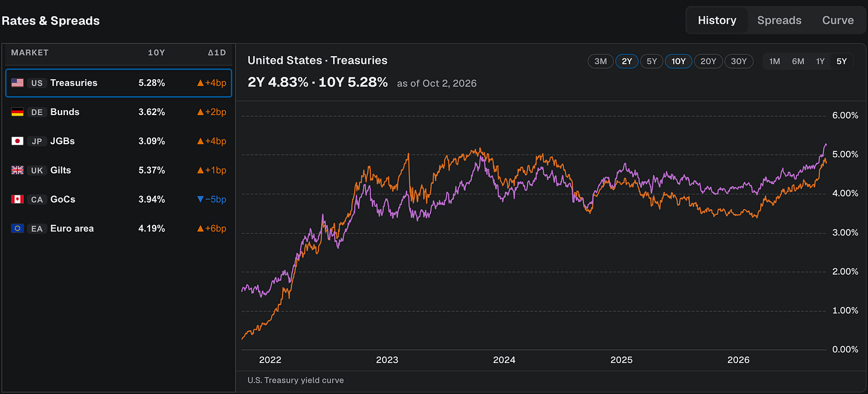Click the DE country code badge
Image resolution: width=868 pixels, height=394 pixels.
click(37, 112)
